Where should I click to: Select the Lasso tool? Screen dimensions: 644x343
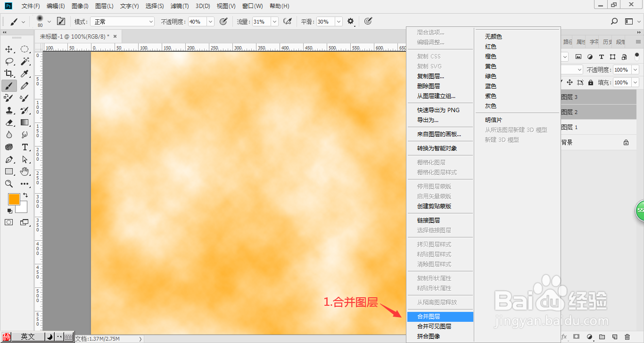click(9, 61)
